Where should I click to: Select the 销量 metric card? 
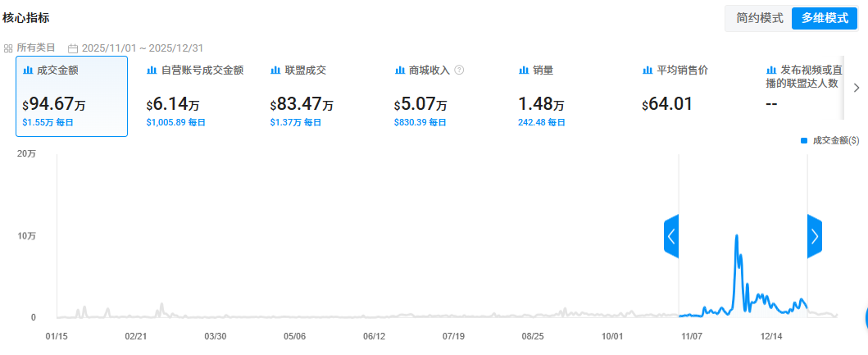pos(567,96)
